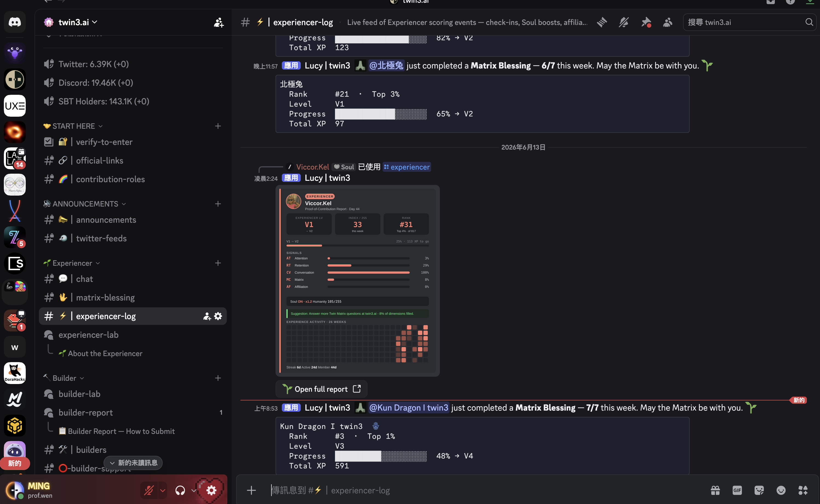Click @北極兔 mention
820x504 pixels.
pos(386,65)
